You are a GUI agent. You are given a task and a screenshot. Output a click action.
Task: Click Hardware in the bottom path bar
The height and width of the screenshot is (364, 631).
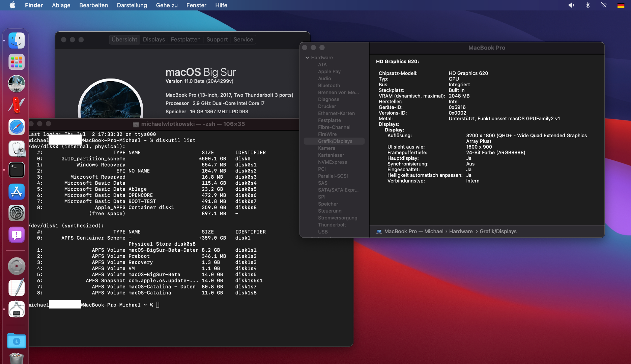[461, 231]
